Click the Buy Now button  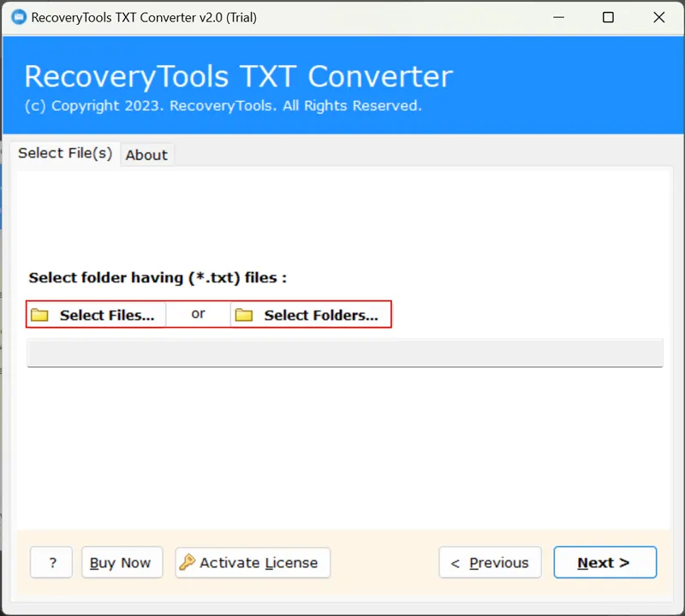(122, 562)
